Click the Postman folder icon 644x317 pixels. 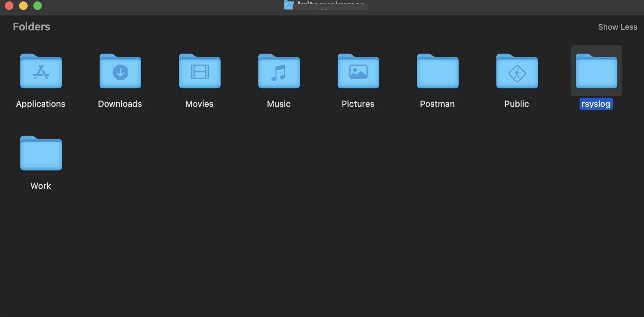438,71
